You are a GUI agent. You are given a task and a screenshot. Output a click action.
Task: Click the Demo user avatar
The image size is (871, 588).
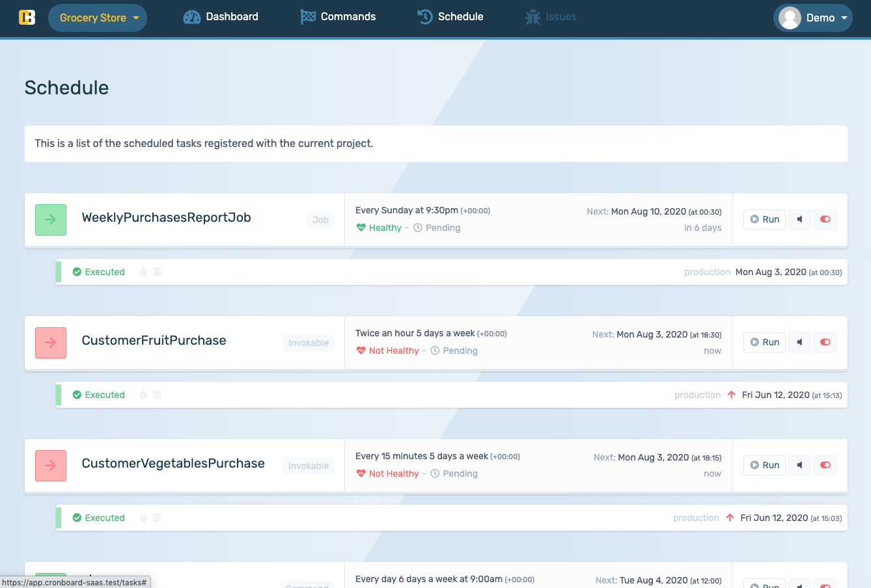click(x=790, y=18)
